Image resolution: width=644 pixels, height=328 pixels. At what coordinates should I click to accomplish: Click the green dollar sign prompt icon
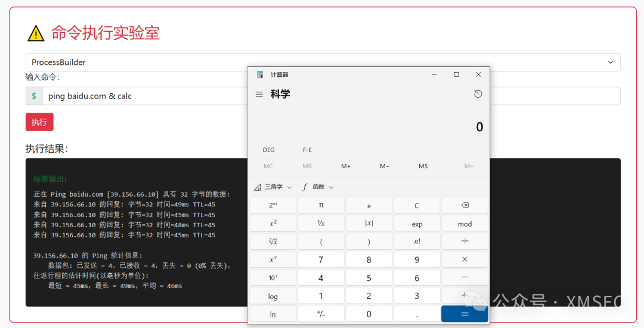[34, 95]
